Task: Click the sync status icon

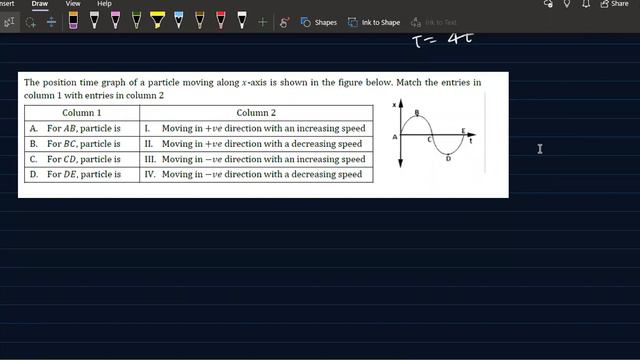Action: 548,4
